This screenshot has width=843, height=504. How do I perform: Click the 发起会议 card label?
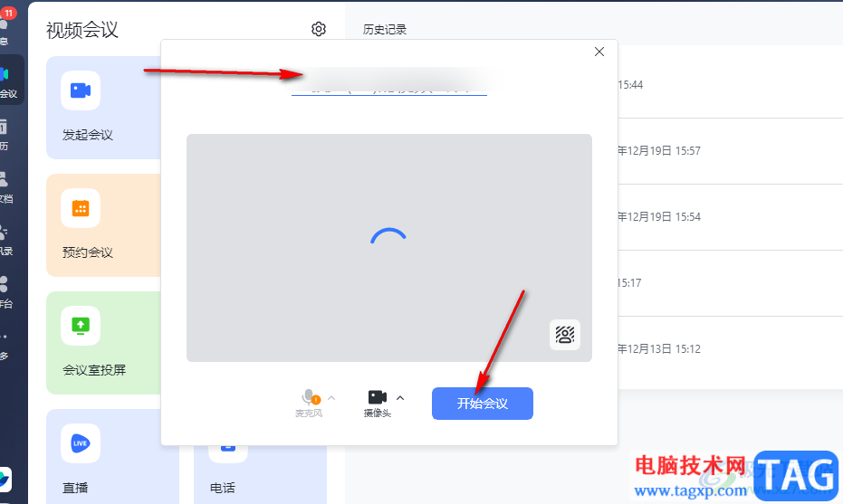click(88, 135)
